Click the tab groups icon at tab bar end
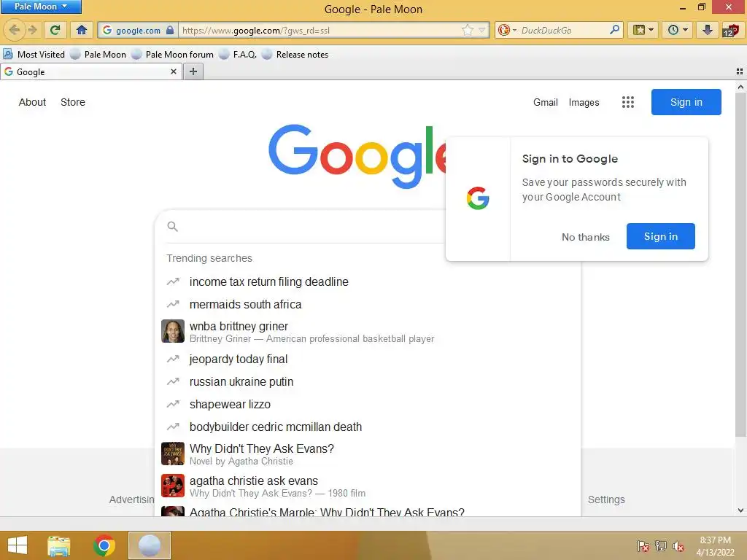Viewport: 747px width, 560px height. [740, 71]
